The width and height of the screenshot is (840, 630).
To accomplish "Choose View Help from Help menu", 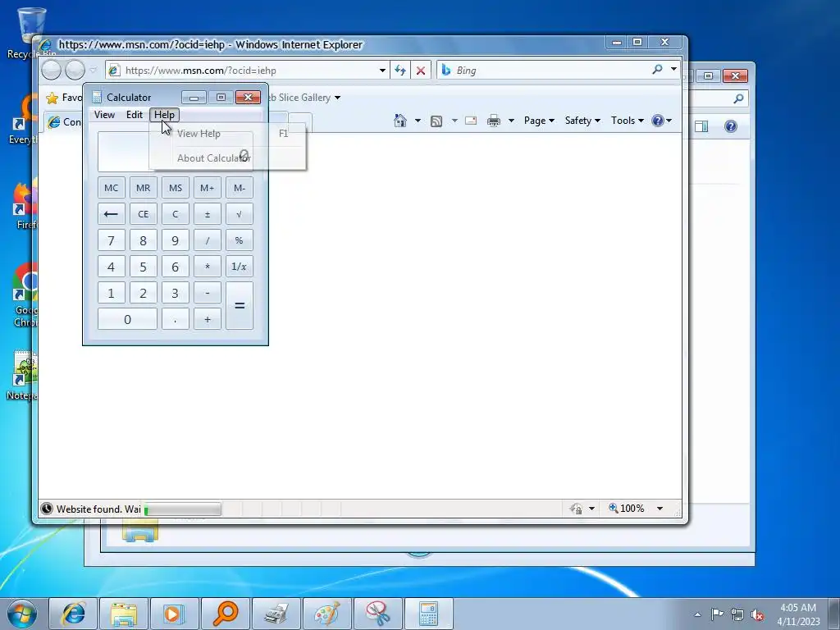I will [228, 134].
